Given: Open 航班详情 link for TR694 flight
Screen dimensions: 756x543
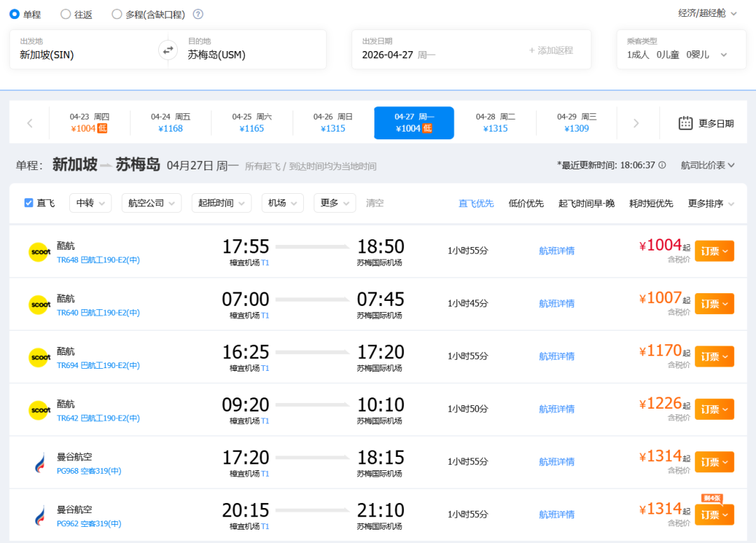Looking at the screenshot, I should point(556,356).
